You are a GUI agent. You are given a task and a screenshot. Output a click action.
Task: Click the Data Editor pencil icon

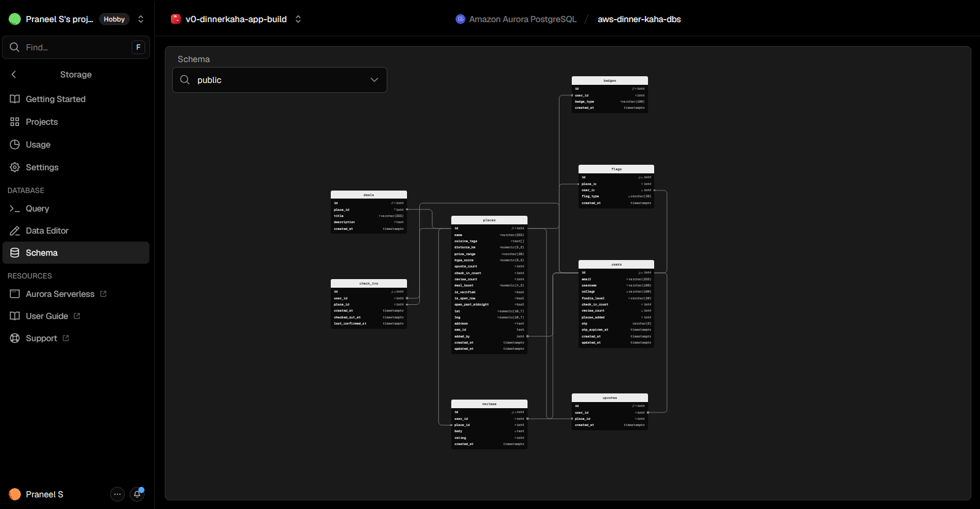[15, 231]
